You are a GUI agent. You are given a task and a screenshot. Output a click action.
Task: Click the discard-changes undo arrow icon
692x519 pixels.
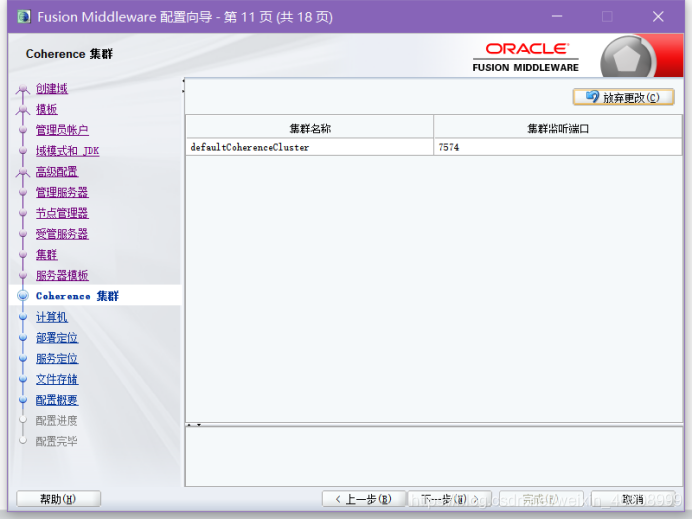(x=592, y=97)
